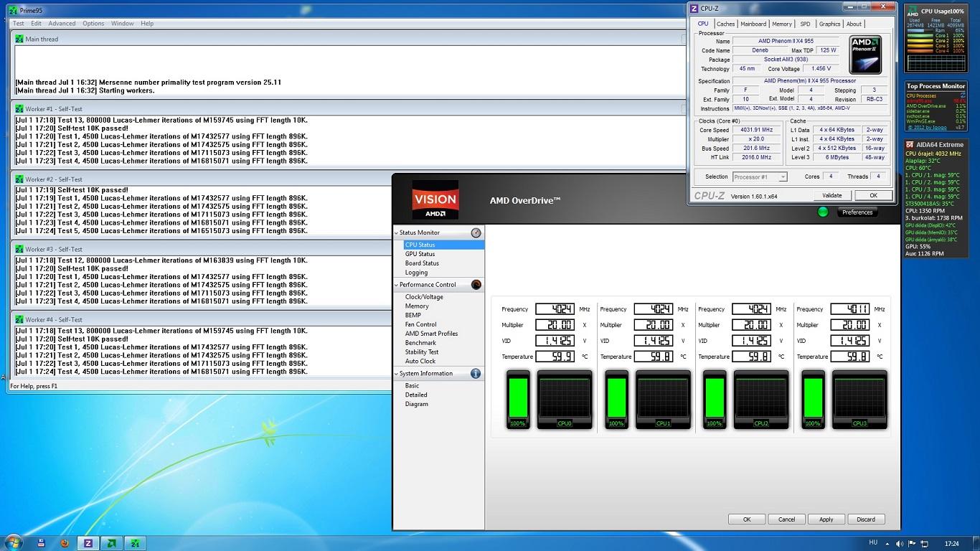The width and height of the screenshot is (980, 551).
Task: Click the AIDA64 Extreme gadget 64 icon
Action: (910, 145)
